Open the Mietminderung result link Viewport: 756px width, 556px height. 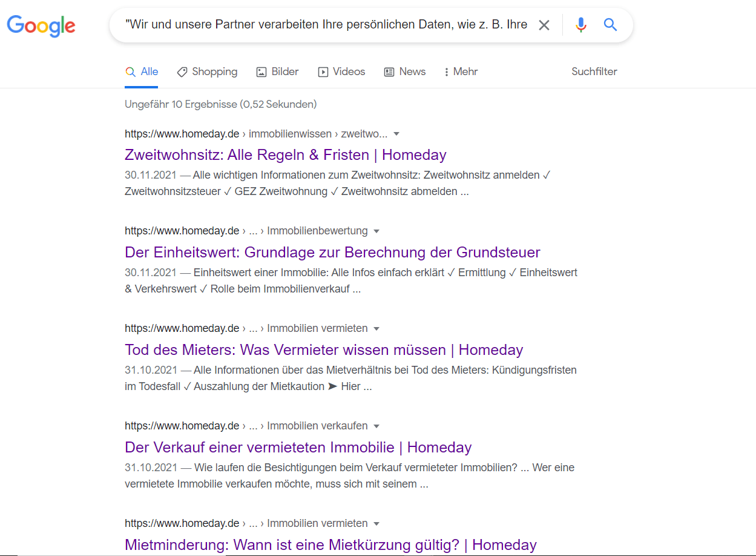point(330,544)
